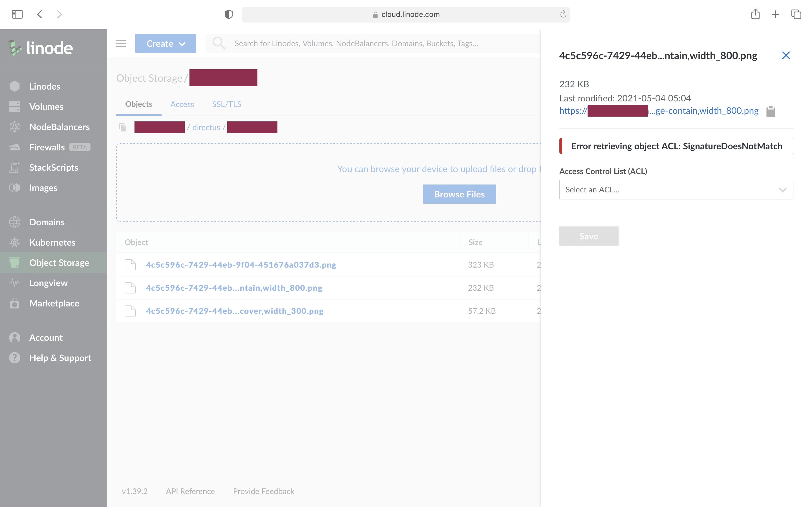Click the Longview sidebar icon
The width and height of the screenshot is (812, 507).
coord(14,283)
